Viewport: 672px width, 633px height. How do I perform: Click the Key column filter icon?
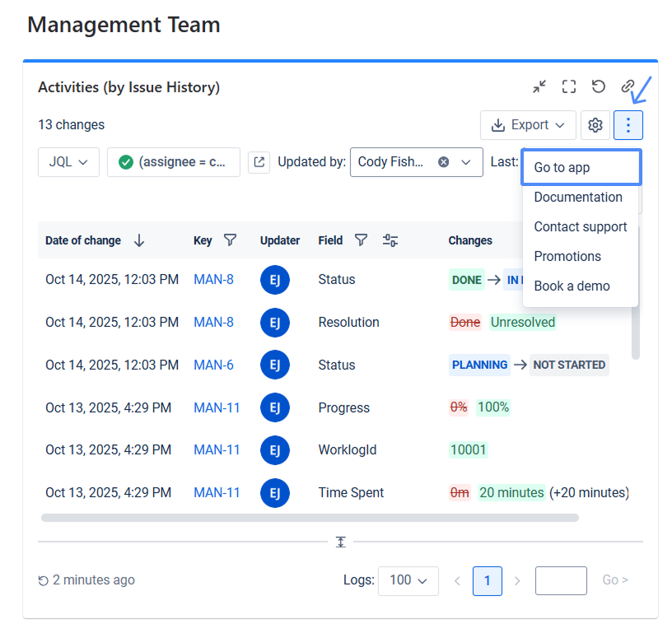point(231,240)
